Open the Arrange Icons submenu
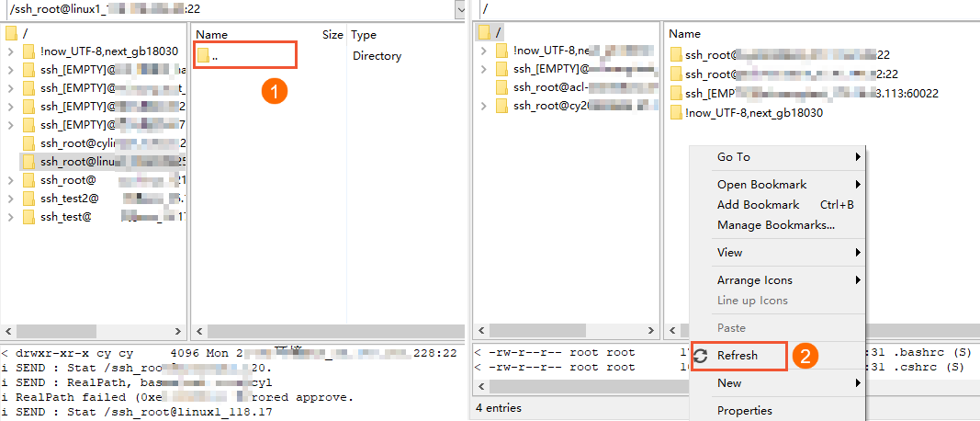980x421 pixels. pos(779,280)
